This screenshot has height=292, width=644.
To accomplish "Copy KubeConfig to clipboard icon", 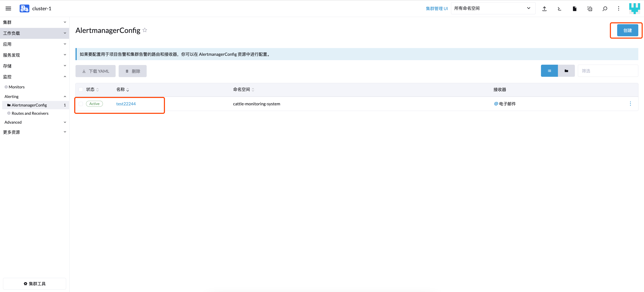I will [x=589, y=9].
